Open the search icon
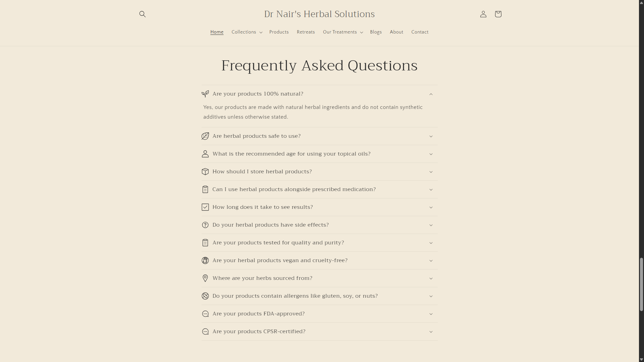644x362 pixels. tap(142, 14)
